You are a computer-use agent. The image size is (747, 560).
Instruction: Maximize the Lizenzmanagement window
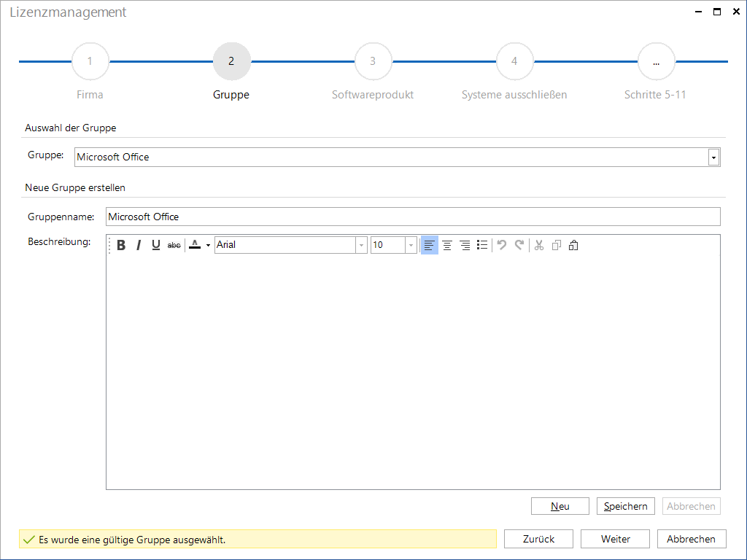coord(717,12)
